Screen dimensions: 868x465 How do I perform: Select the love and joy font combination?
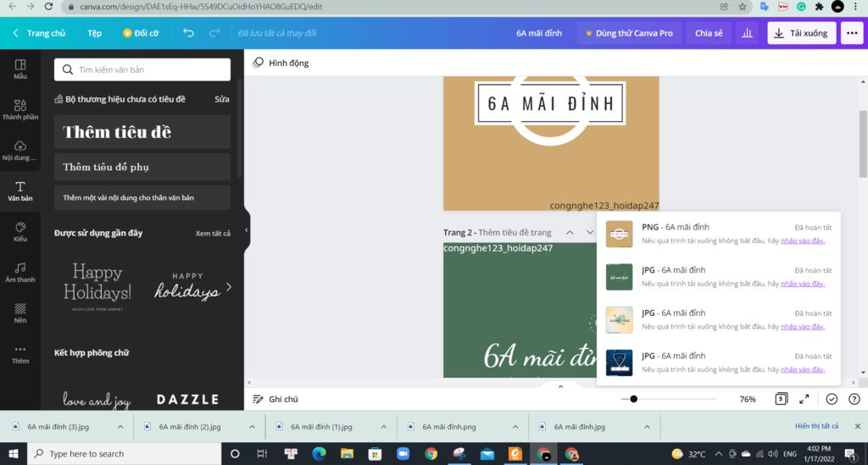click(97, 399)
